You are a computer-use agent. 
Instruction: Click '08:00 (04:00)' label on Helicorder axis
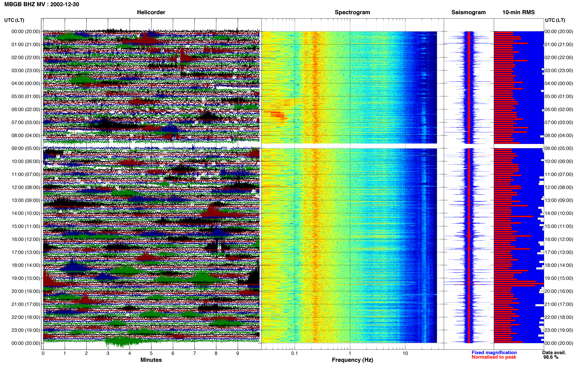[26, 135]
